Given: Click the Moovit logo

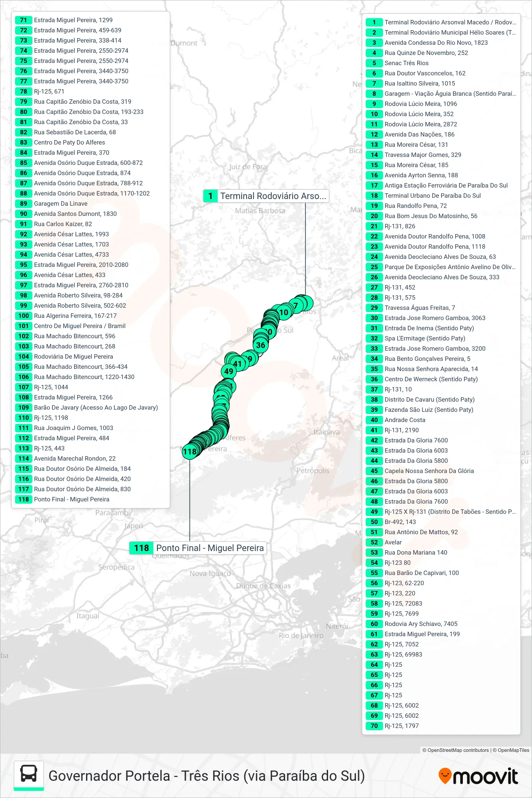Looking at the screenshot, I should coord(478,776).
